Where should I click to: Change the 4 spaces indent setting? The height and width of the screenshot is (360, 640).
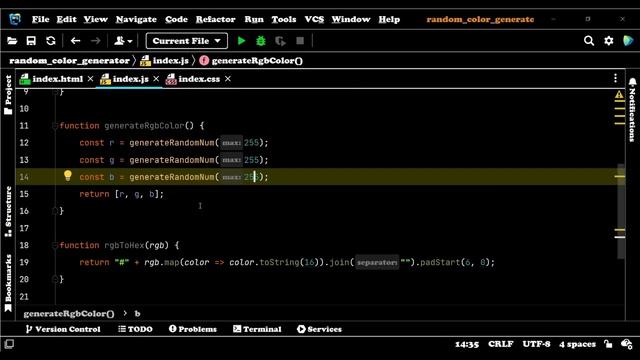click(577, 344)
